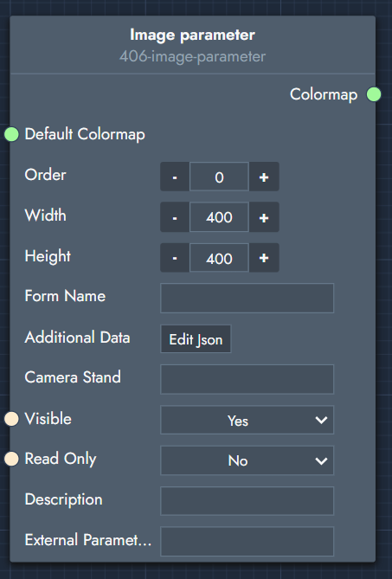This screenshot has height=579, width=392.
Task: Click Edit Json for Additional Data
Action: tap(196, 339)
